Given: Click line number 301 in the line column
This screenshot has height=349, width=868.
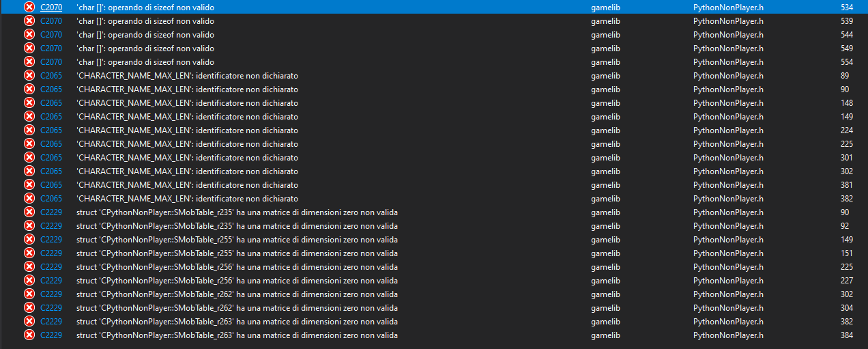Looking at the screenshot, I should click(x=847, y=157).
